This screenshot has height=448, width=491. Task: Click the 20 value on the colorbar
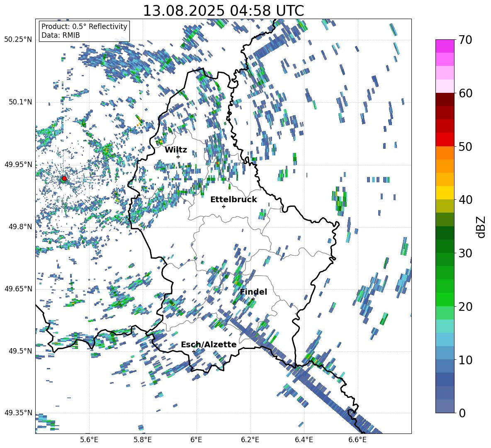(x=465, y=307)
